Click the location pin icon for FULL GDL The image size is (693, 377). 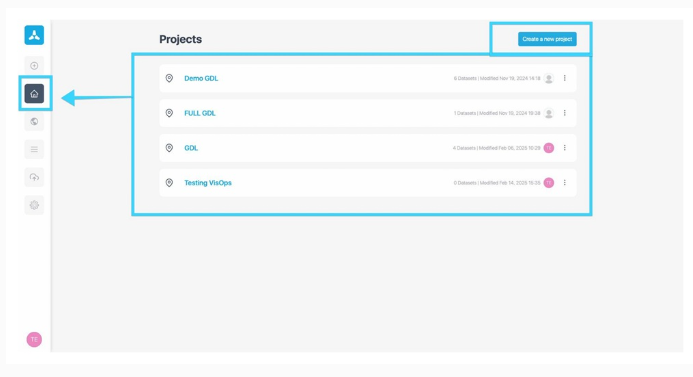point(169,113)
